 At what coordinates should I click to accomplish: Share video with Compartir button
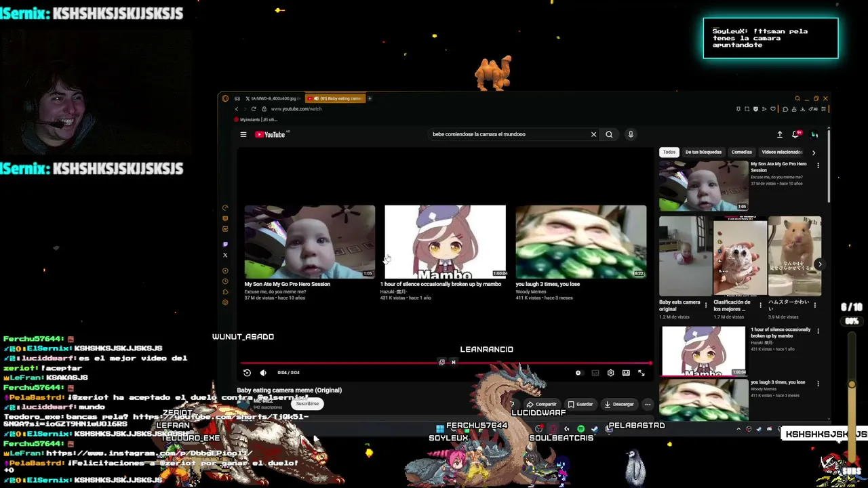coord(541,404)
